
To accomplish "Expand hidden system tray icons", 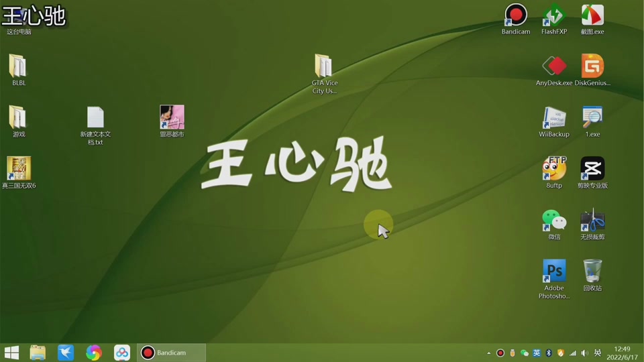I will 488,353.
